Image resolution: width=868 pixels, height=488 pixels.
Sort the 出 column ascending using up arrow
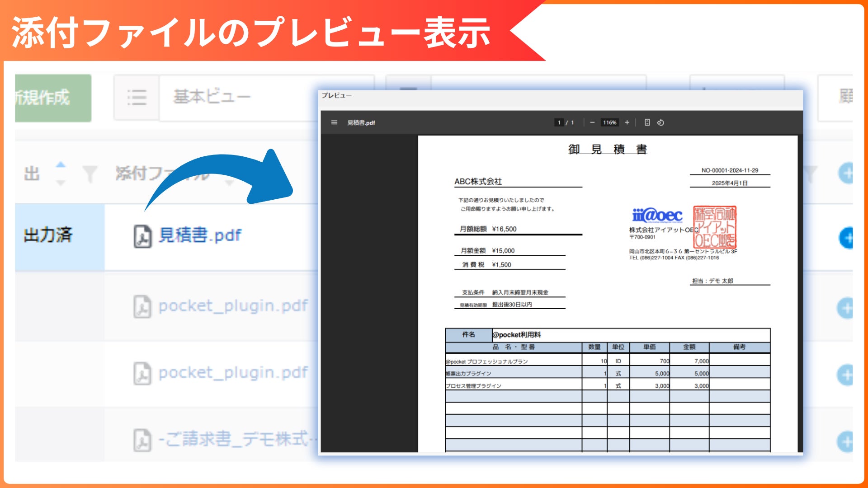(x=61, y=165)
